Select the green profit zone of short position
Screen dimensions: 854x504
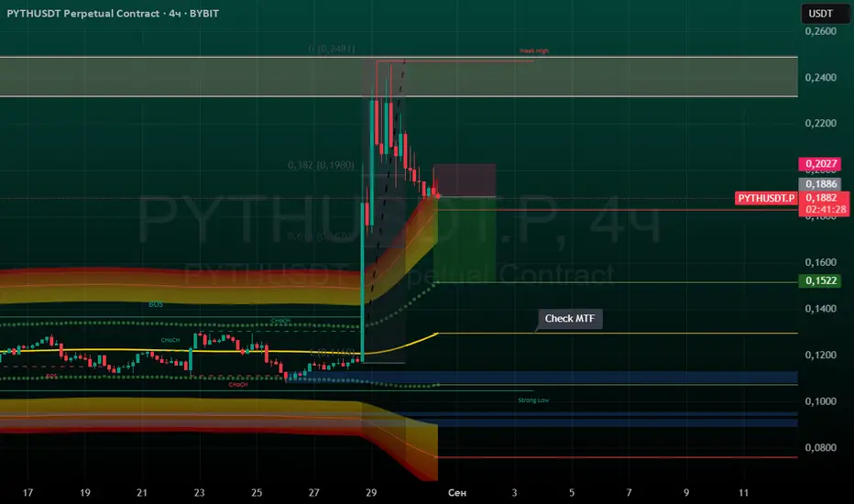pos(465,239)
